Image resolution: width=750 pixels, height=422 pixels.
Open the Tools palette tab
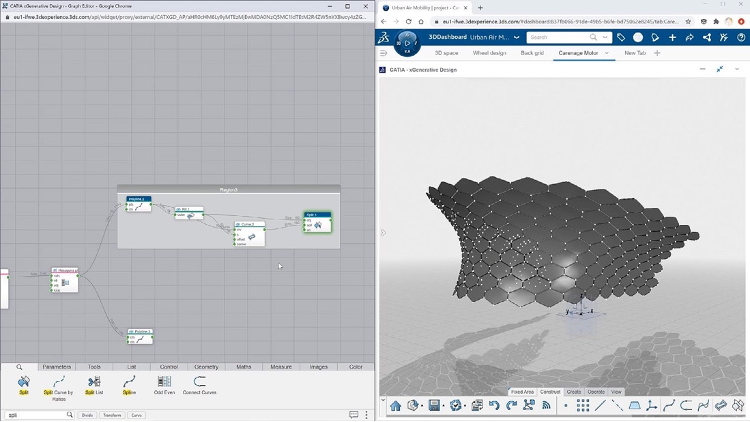(x=94, y=367)
